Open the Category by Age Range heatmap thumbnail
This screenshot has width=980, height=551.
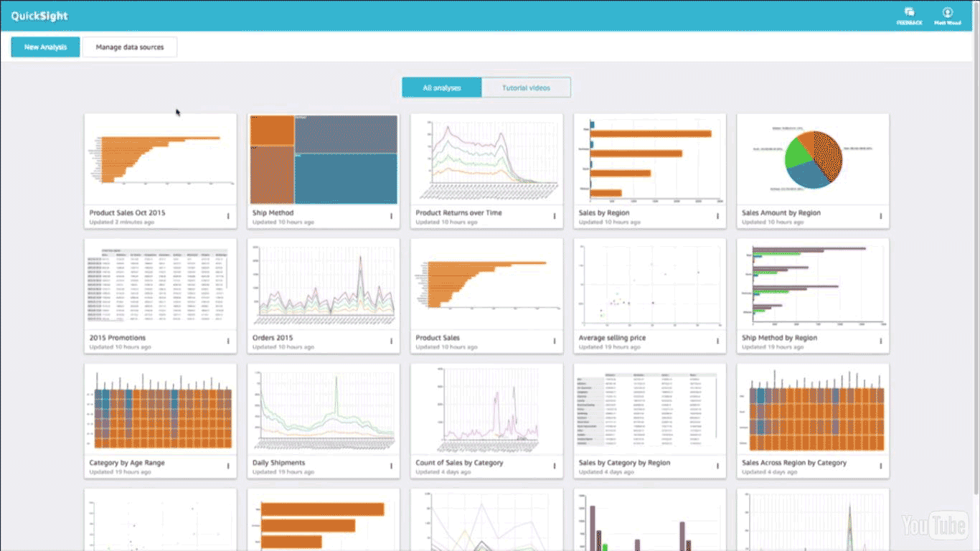(x=160, y=409)
